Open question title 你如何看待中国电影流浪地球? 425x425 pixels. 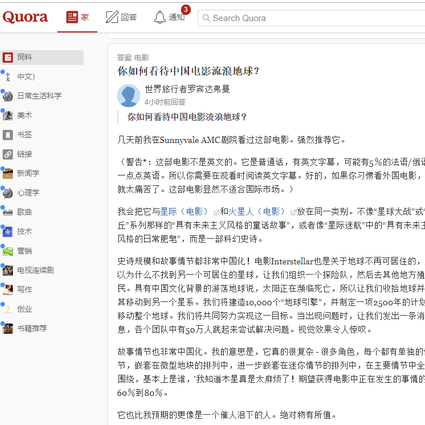(x=188, y=71)
